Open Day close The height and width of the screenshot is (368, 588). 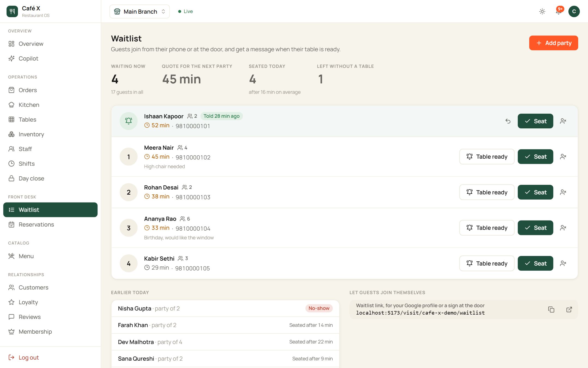coord(50,178)
